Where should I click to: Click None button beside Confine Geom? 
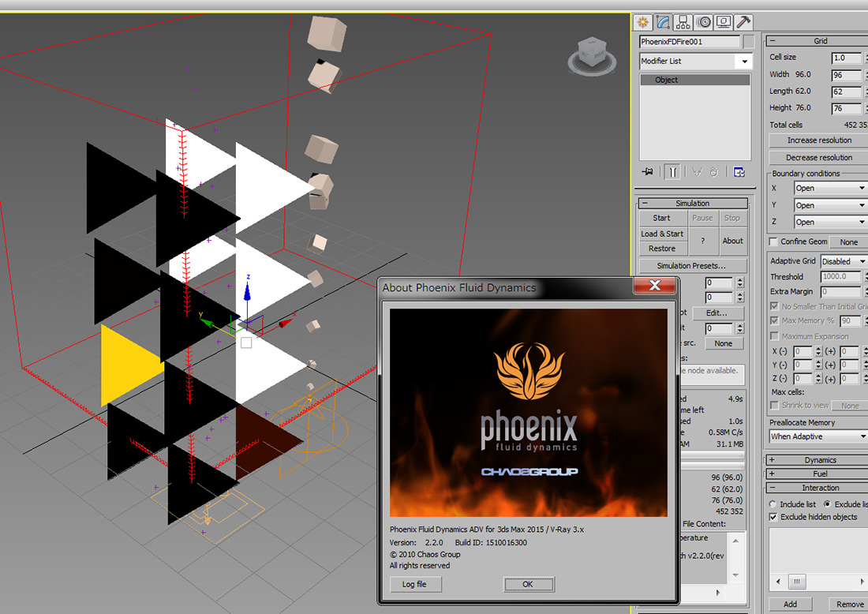pyautogui.click(x=848, y=242)
